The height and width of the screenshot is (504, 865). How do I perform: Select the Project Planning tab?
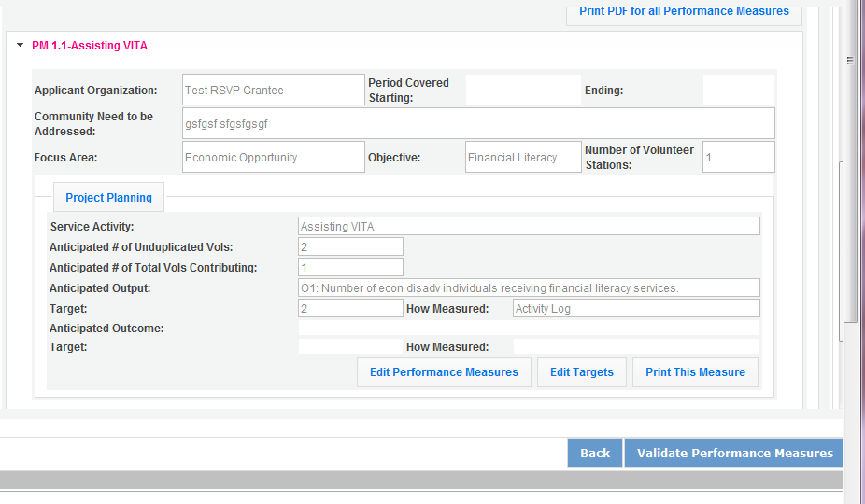[108, 198]
